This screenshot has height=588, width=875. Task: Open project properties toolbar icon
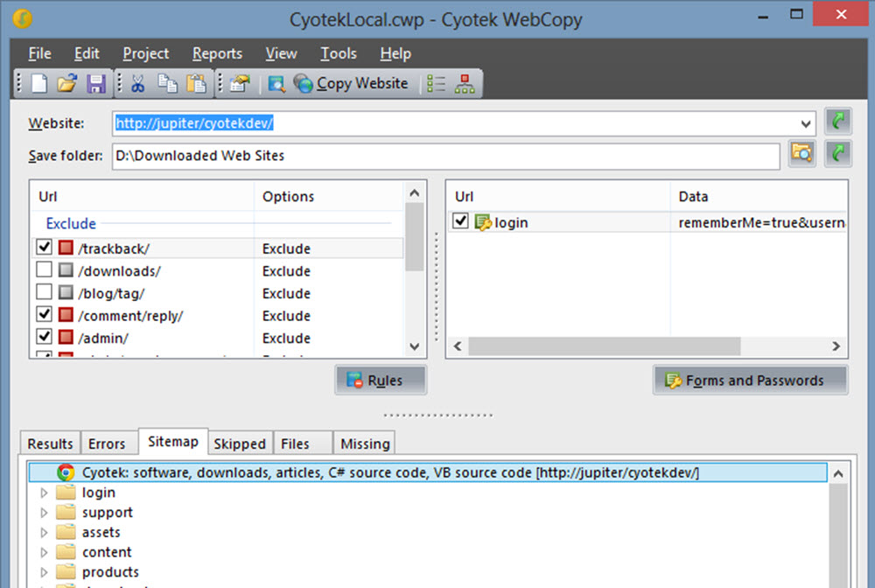click(x=239, y=84)
